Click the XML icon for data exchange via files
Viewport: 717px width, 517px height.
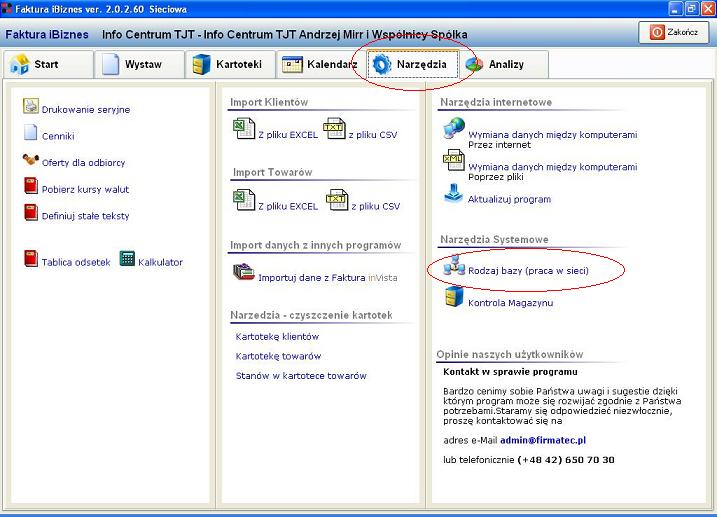pyautogui.click(x=454, y=160)
